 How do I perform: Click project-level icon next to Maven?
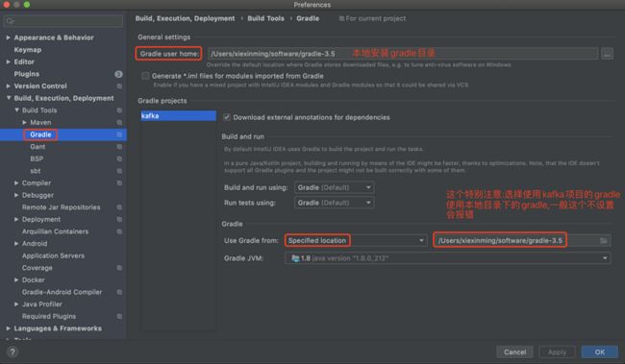pos(119,122)
